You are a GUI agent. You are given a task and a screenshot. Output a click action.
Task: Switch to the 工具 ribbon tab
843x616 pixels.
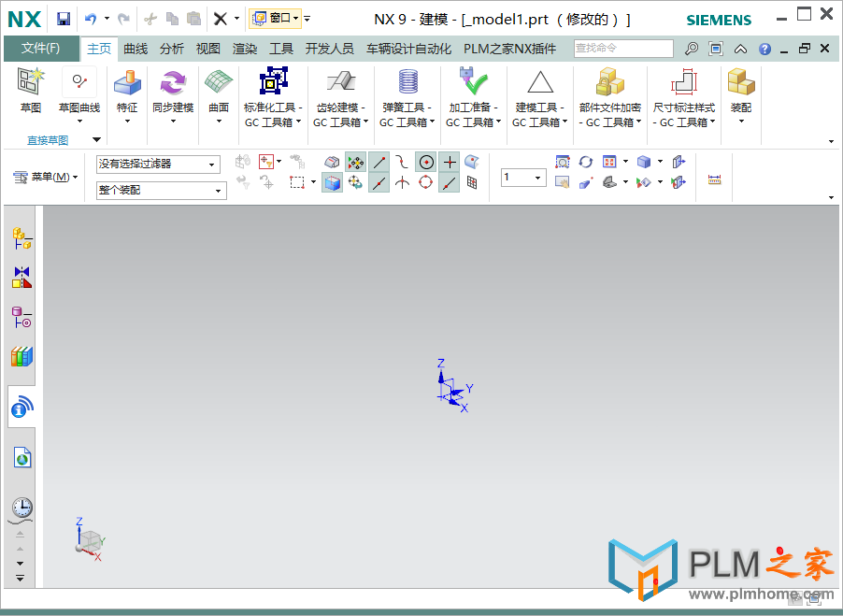[x=281, y=49]
